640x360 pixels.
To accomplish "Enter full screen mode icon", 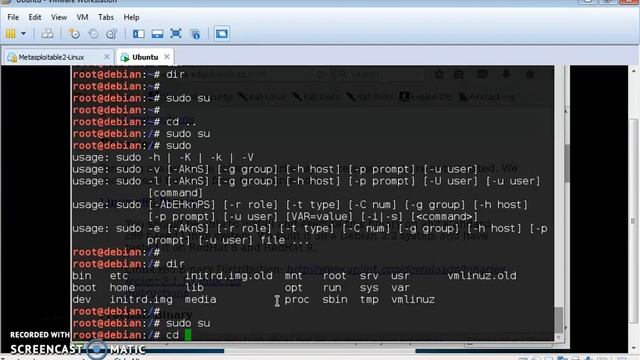I will [176, 33].
